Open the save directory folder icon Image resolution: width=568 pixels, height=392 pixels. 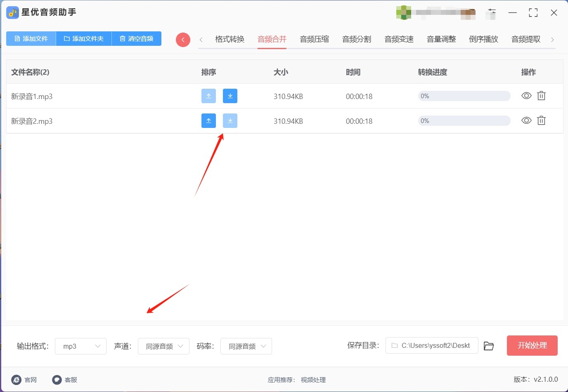(x=489, y=346)
